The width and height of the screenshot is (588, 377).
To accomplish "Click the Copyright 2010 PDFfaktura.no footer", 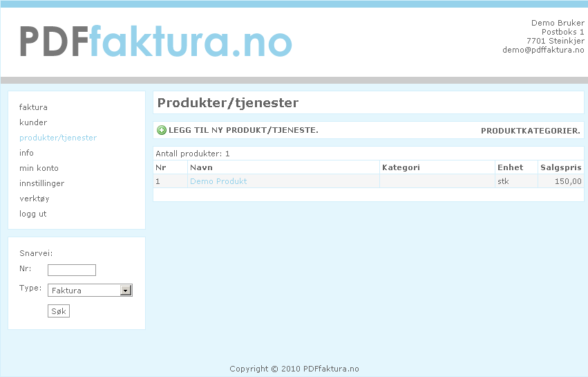I will 294,369.
